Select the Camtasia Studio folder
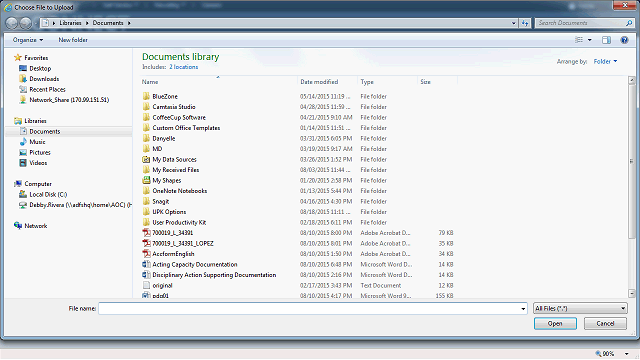The height and width of the screenshot is (360, 640). tap(174, 107)
